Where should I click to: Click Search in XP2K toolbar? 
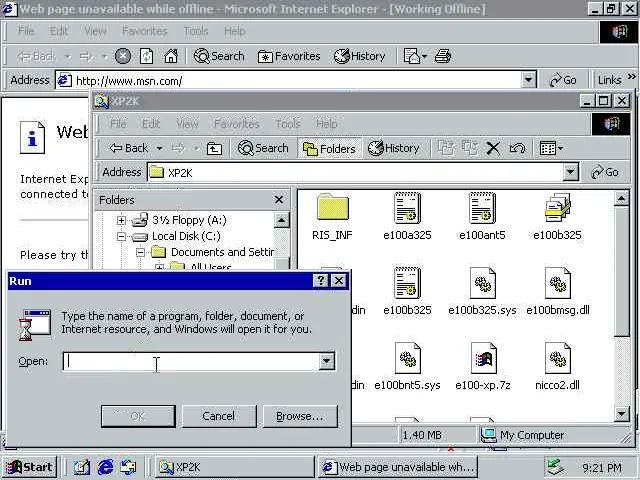(263, 148)
